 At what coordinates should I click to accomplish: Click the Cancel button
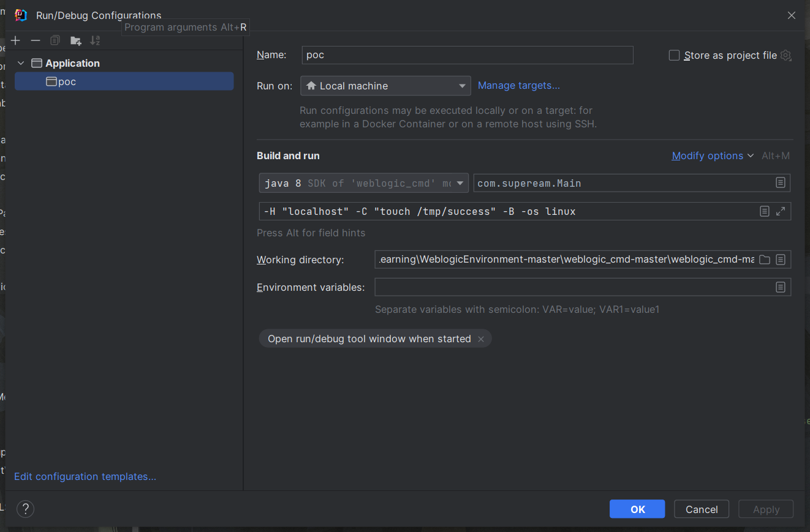click(702, 509)
